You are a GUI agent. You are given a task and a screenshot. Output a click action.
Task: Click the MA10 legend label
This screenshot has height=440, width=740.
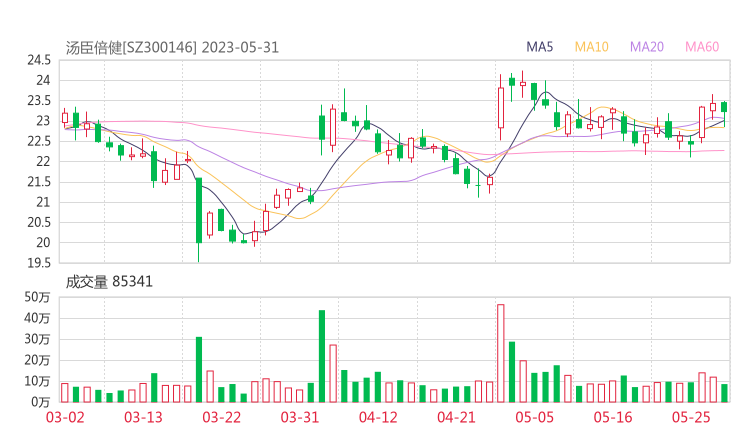(x=591, y=47)
